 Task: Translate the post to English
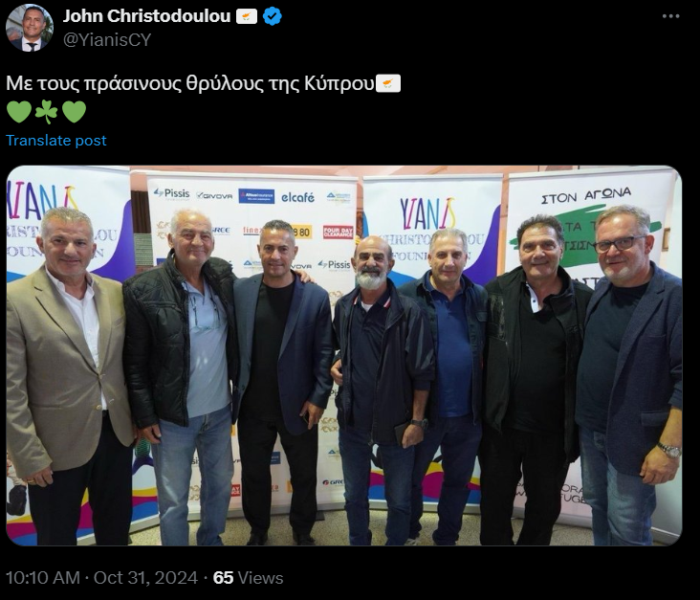point(56,141)
